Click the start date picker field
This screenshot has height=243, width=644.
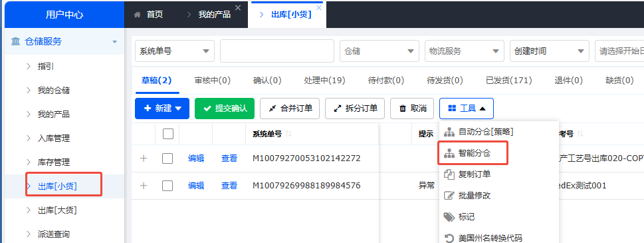[x=619, y=51]
